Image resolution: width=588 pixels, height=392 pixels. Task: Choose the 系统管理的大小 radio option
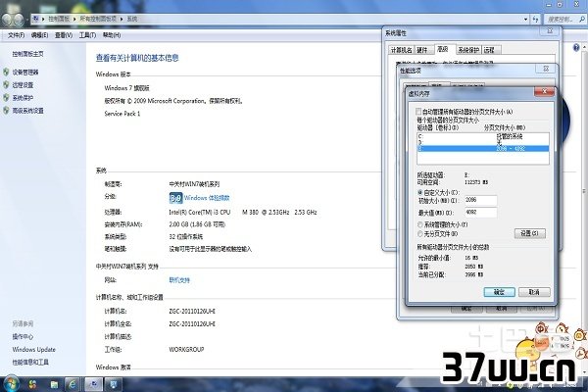(420, 224)
